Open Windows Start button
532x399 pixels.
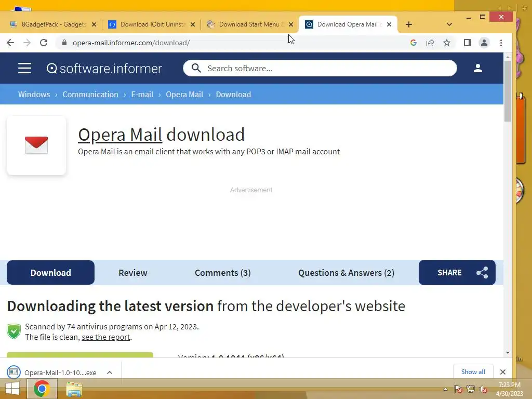coord(12,389)
